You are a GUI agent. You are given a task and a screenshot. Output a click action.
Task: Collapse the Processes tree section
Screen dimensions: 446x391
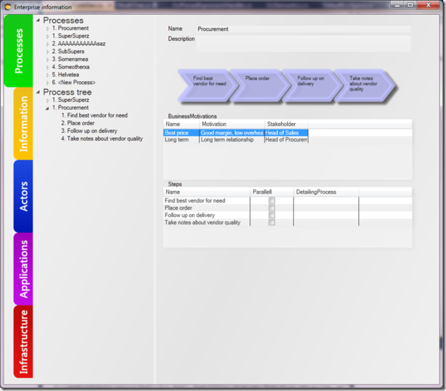pyautogui.click(x=38, y=20)
